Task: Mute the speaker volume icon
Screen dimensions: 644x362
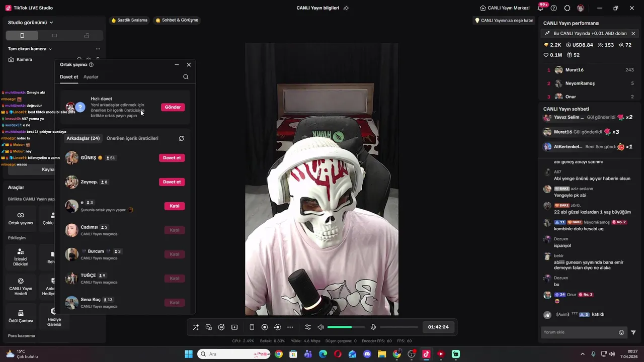Action: 320,327
